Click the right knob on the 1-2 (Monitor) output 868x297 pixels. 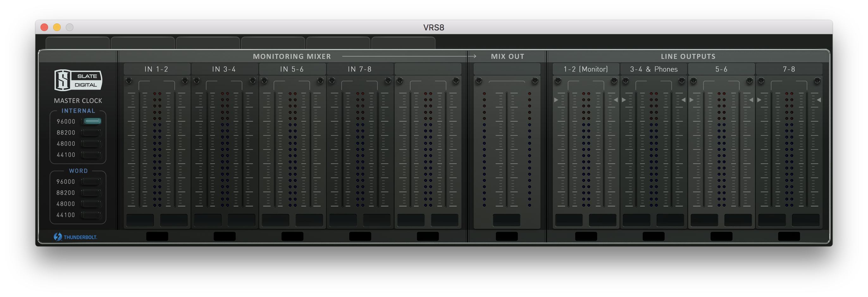coord(614,81)
